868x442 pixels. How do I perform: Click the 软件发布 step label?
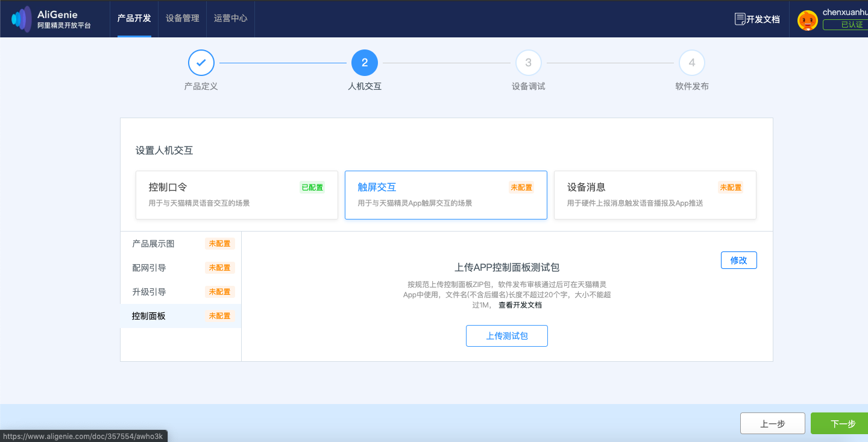[x=692, y=86]
